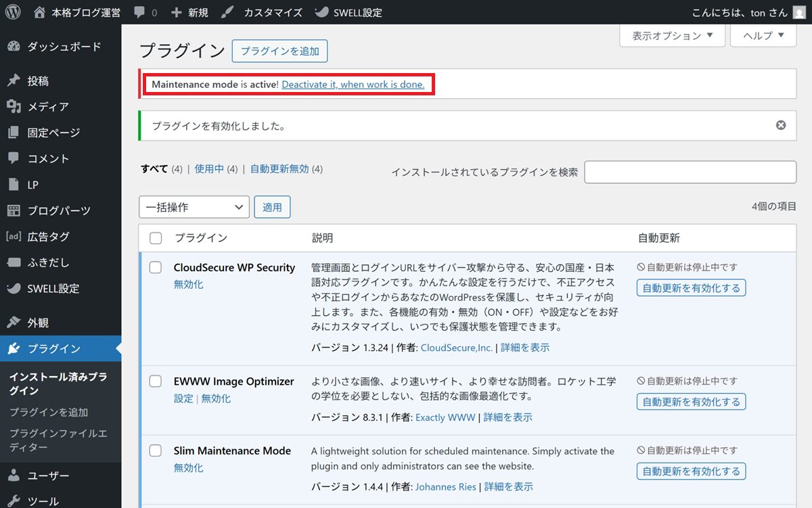This screenshot has height=508, width=812.
Task: Click the user avatar icon at top right
Action: click(799, 12)
